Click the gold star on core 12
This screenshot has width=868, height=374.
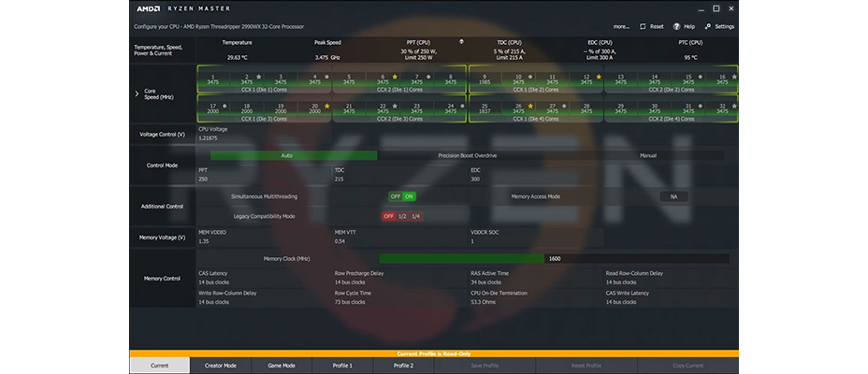click(x=599, y=77)
